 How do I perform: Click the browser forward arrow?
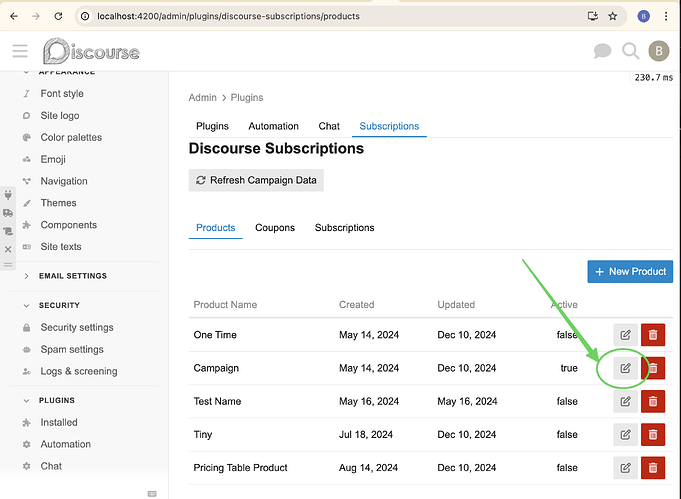coord(36,16)
